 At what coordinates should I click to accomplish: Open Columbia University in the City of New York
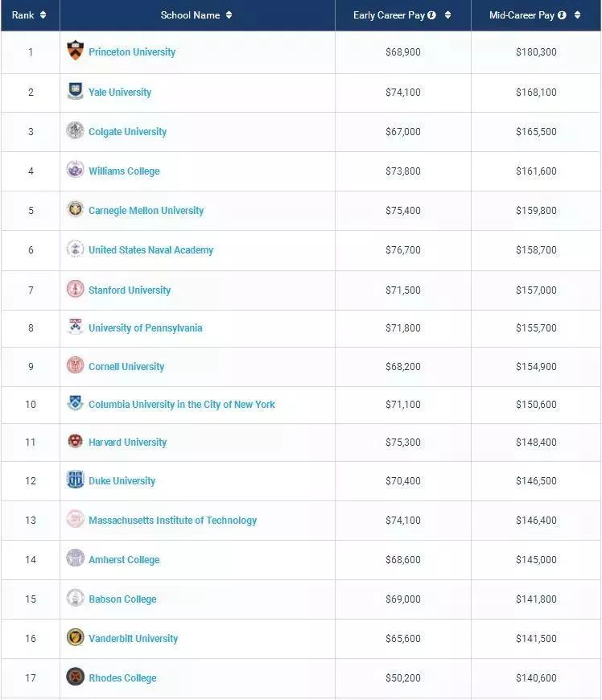[181, 404]
